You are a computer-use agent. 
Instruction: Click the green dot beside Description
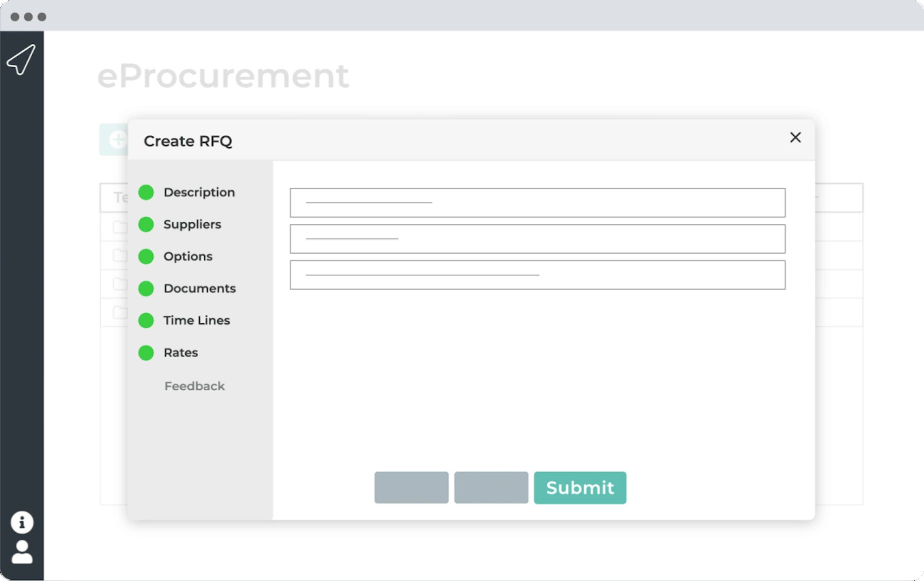coord(146,192)
